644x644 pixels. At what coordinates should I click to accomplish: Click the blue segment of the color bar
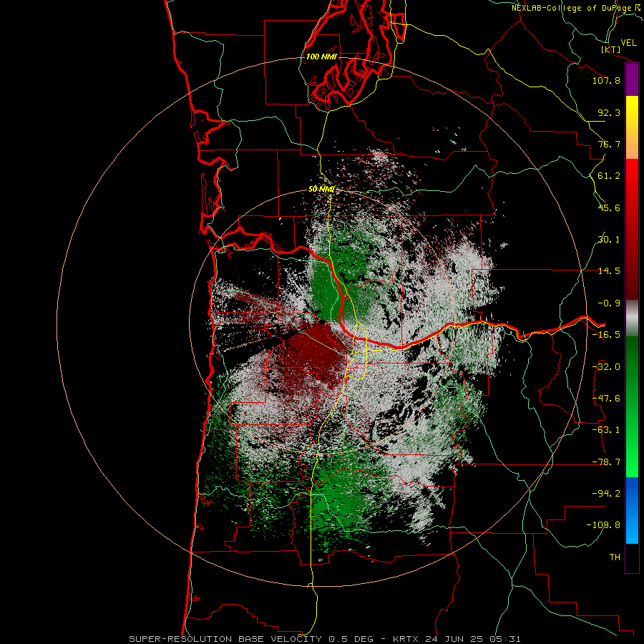[x=632, y=510]
